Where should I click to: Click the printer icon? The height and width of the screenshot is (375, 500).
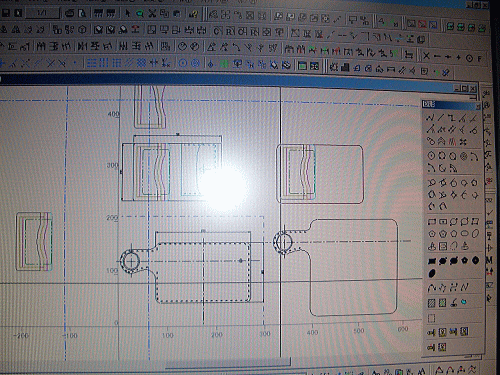(69, 13)
